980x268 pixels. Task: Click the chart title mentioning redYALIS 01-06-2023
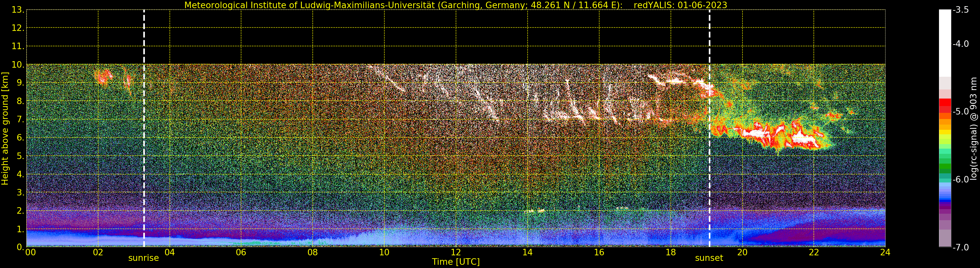[456, 5]
